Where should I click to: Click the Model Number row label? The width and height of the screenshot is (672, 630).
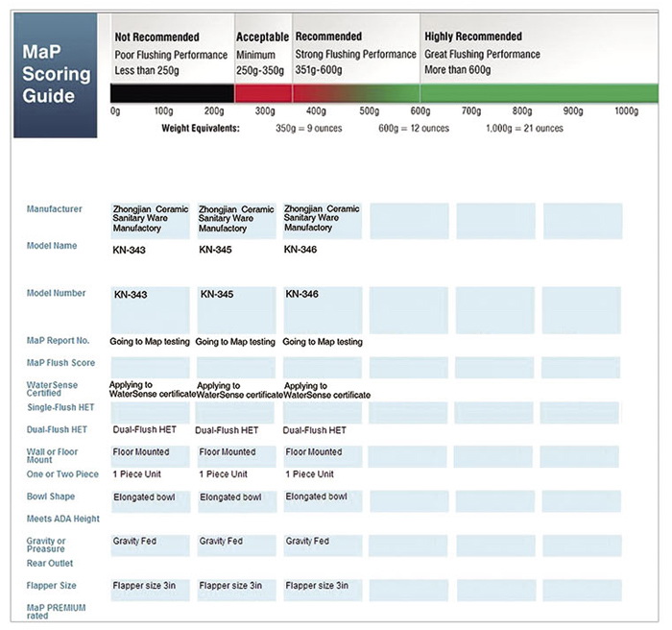pos(56,293)
